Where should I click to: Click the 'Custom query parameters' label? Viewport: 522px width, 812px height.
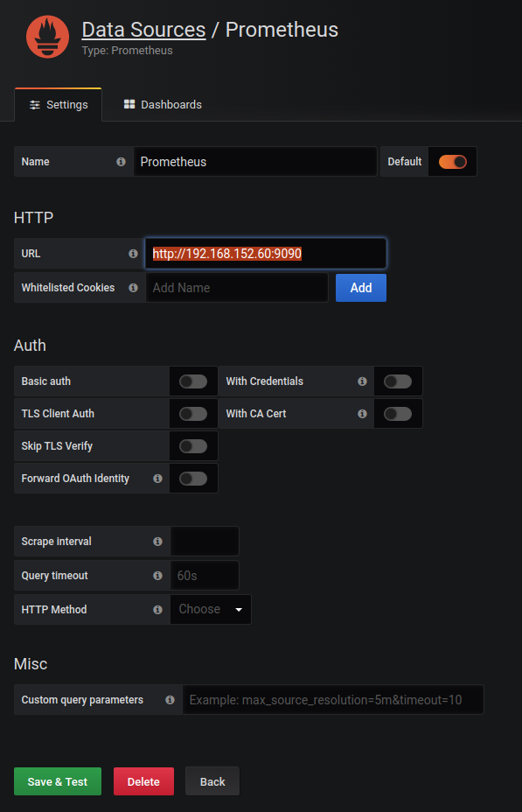(x=82, y=700)
